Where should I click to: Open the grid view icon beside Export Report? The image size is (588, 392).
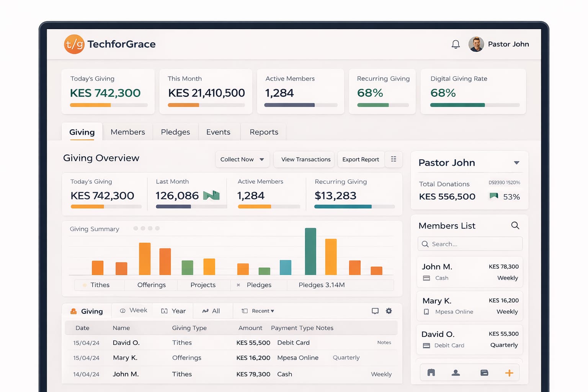[393, 159]
